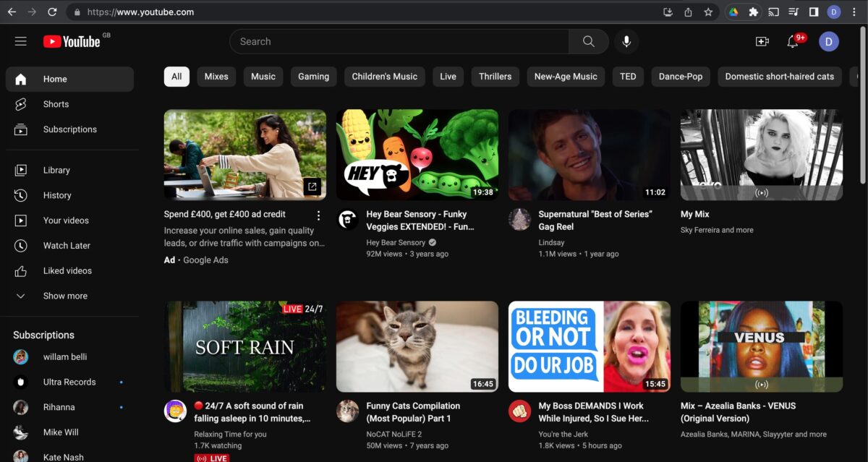Open the notifications bell
Screen dimensions: 868x462
click(x=793, y=41)
